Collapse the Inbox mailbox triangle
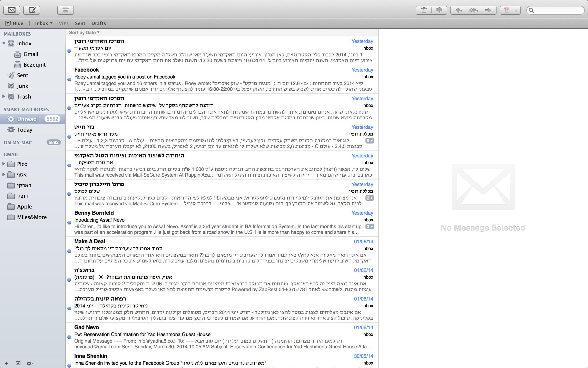Image resolution: width=588 pixels, height=368 pixels. [4, 43]
